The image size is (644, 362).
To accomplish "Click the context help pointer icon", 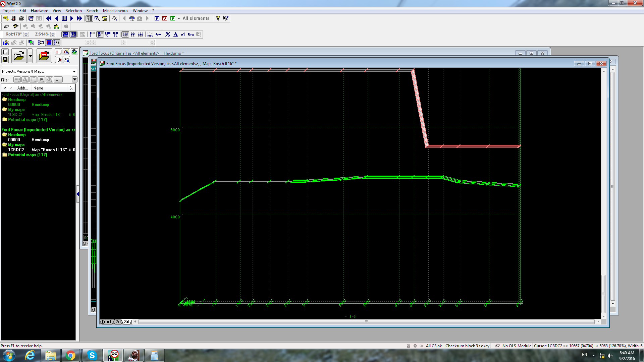I will [226, 18].
